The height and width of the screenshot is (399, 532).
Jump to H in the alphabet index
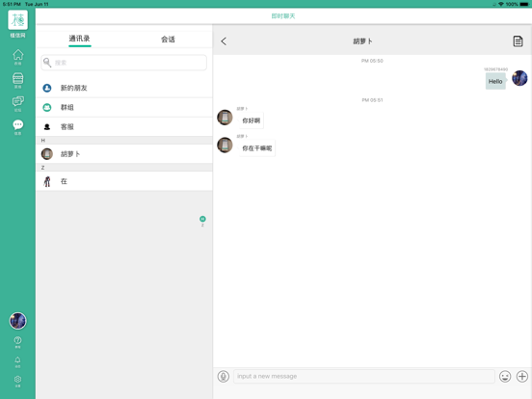(202, 219)
